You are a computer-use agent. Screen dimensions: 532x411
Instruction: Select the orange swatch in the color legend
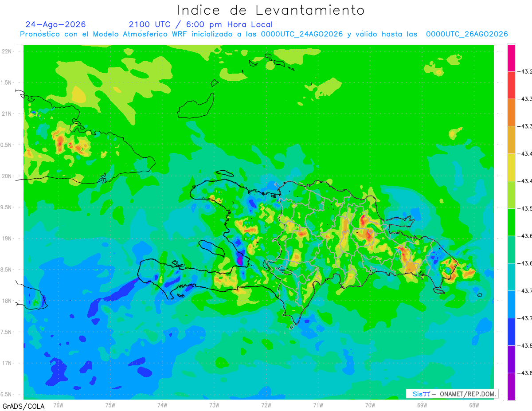pos(511,113)
